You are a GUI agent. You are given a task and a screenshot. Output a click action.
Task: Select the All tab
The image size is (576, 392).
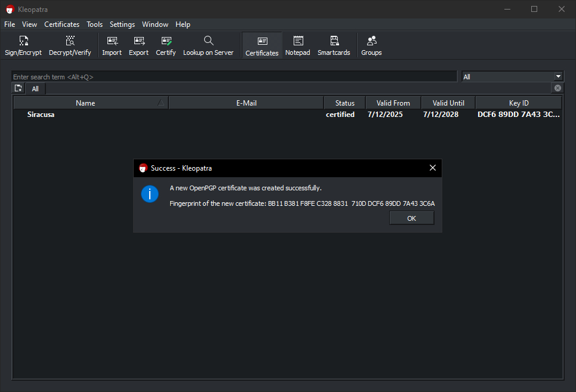click(x=35, y=89)
